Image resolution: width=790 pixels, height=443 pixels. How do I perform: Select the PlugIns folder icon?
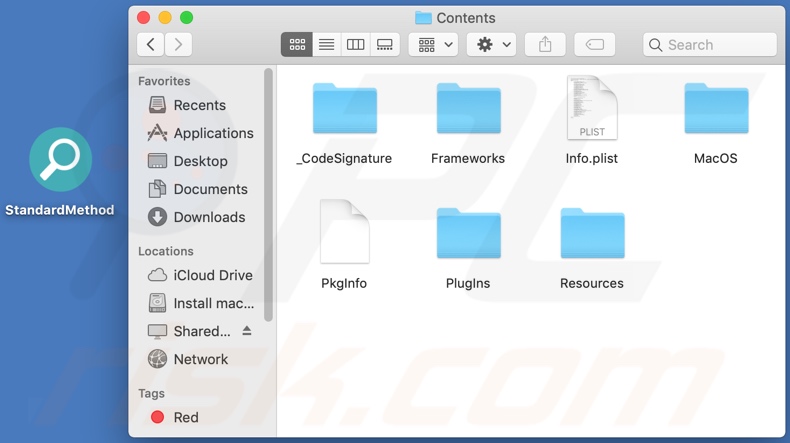click(x=469, y=233)
